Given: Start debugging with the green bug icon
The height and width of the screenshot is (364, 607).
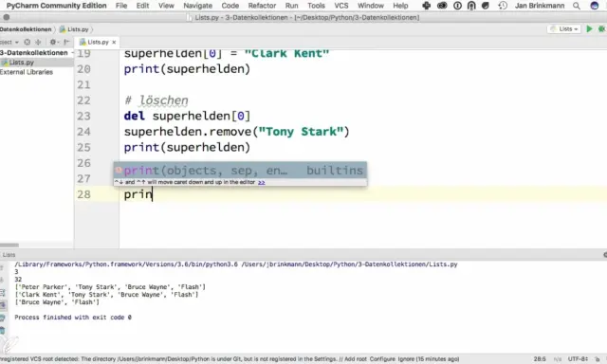Looking at the screenshot, I should tap(602, 29).
